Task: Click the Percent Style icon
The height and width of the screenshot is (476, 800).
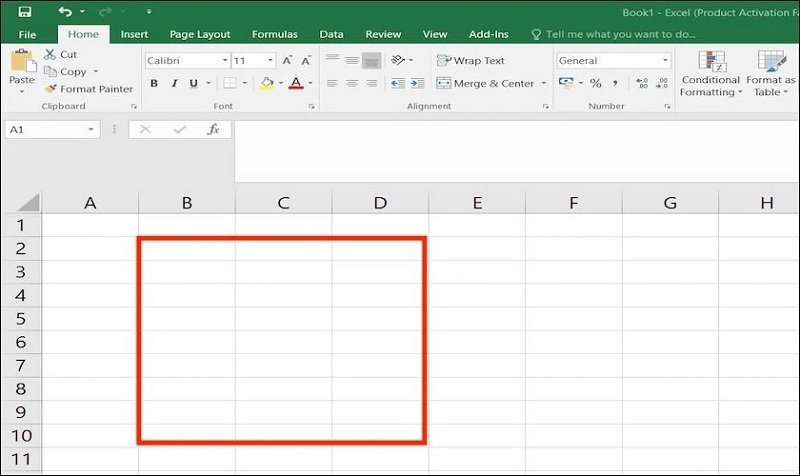Action: click(595, 84)
